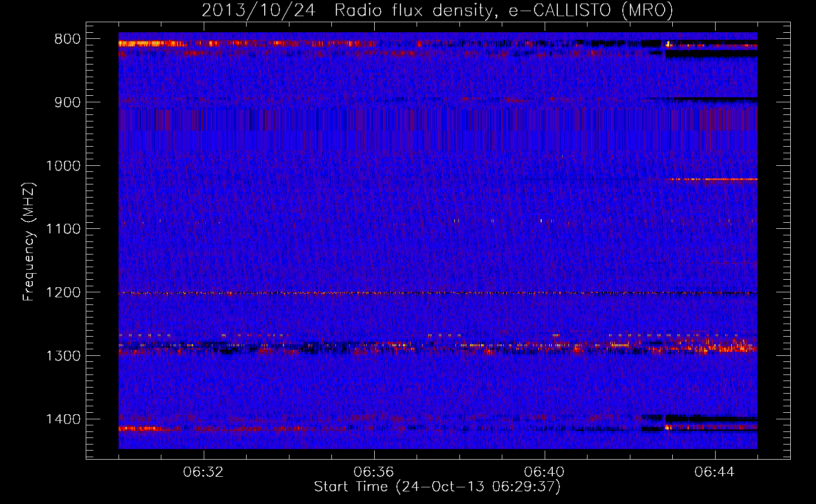816x504 pixels.
Task: Click the date '2013/10/24' in the title
Action: click(x=259, y=11)
